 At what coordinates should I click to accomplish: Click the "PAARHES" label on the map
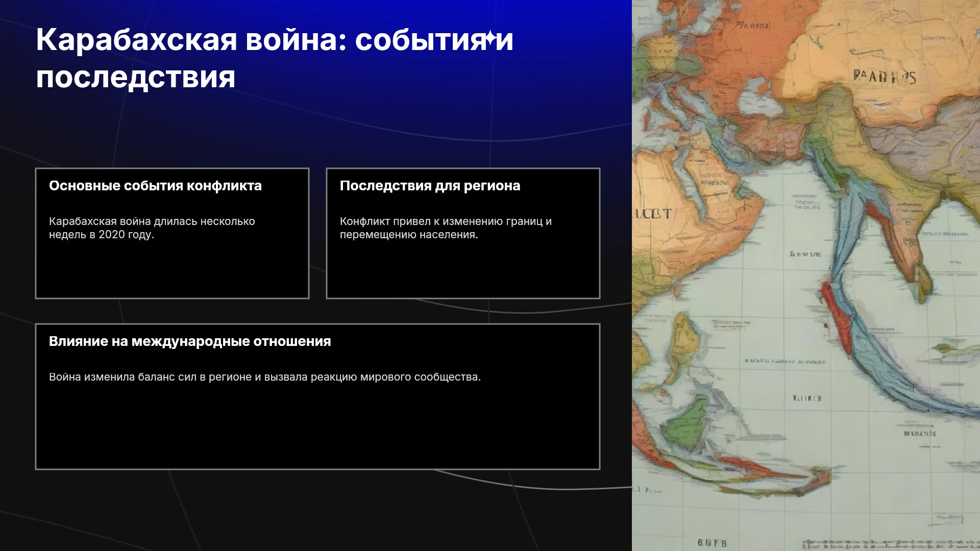pyautogui.click(x=885, y=77)
